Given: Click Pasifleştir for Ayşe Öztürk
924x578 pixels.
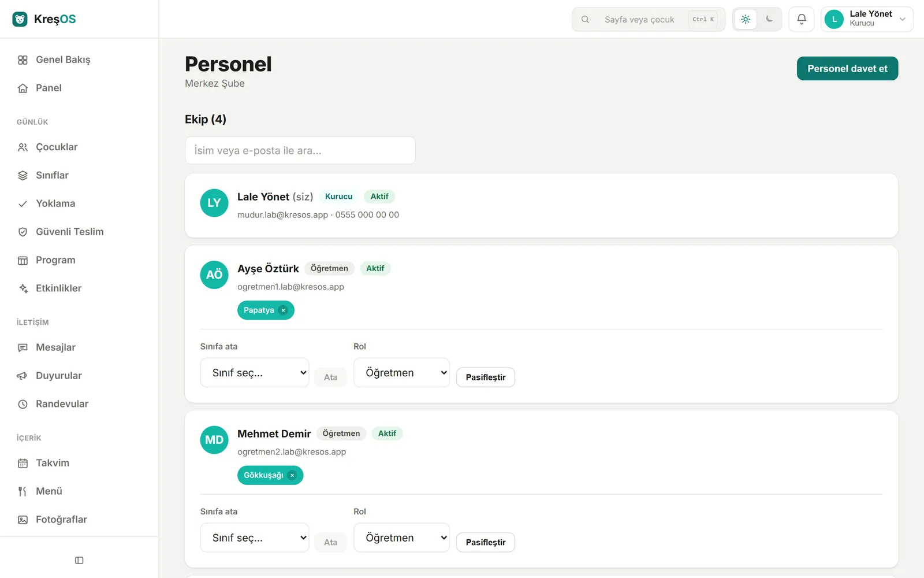Looking at the screenshot, I should [486, 377].
